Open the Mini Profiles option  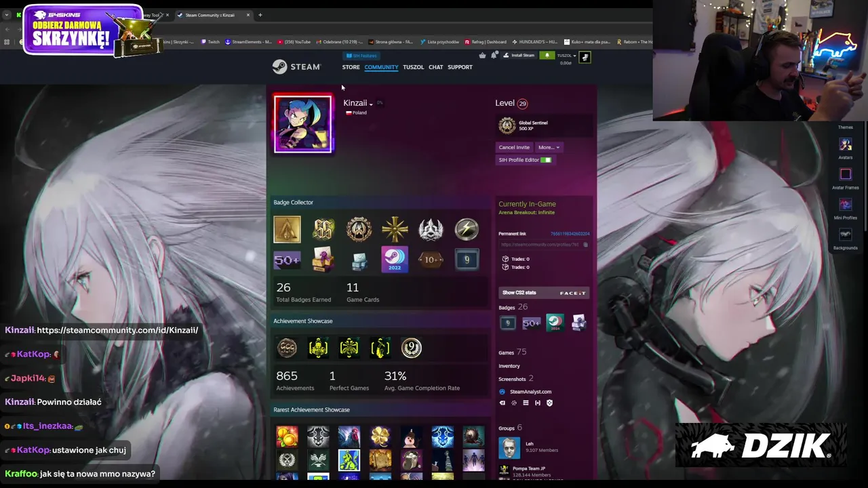point(845,209)
